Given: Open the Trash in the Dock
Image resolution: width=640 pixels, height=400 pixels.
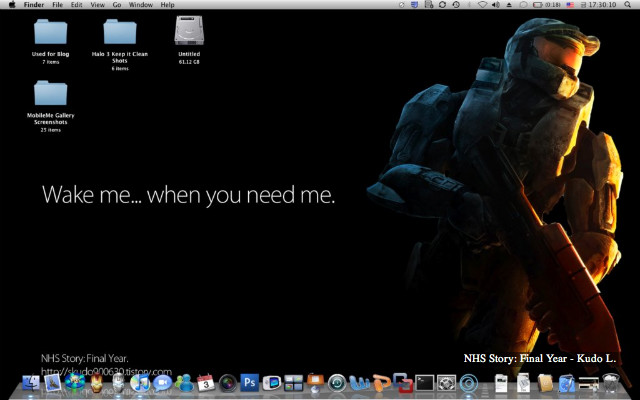Looking at the screenshot, I should pos(611,383).
